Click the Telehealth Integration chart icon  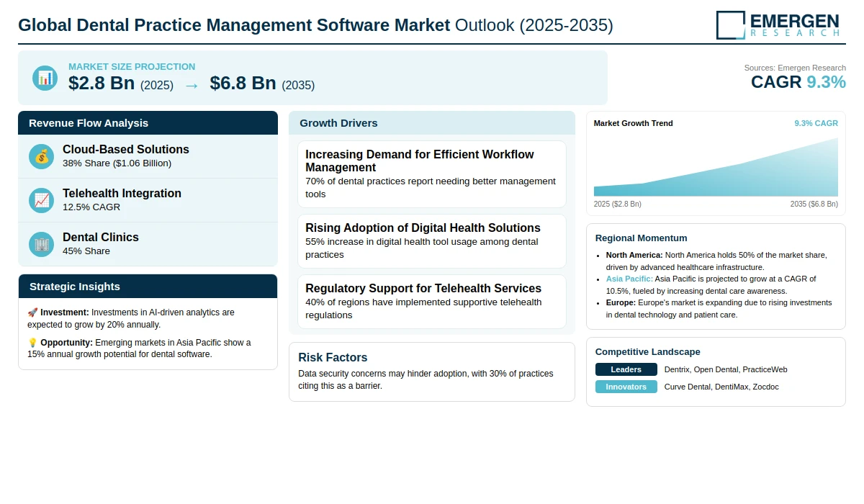(x=41, y=200)
